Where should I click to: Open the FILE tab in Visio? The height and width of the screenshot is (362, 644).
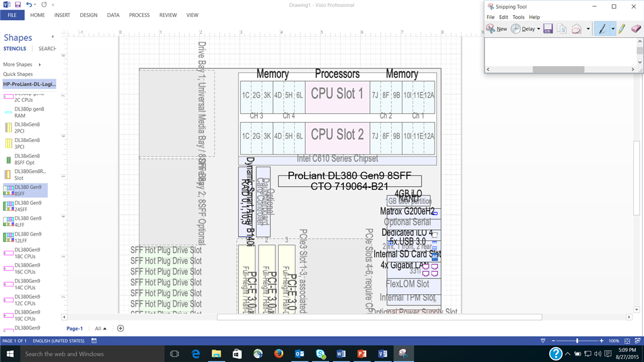point(13,15)
